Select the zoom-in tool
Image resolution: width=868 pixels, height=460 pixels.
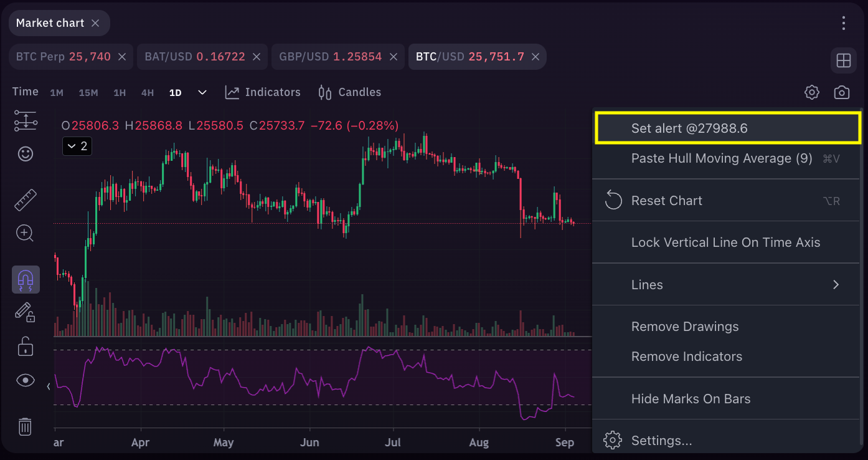point(25,232)
